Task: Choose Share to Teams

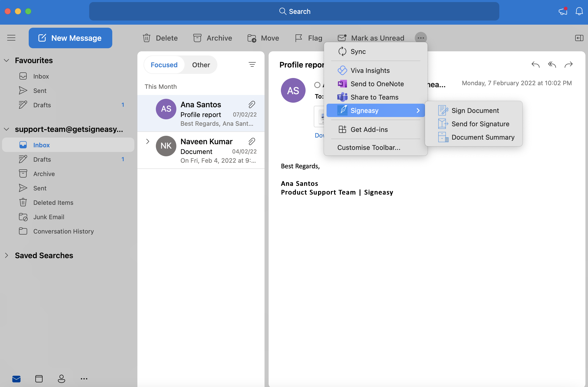Action: point(376,97)
